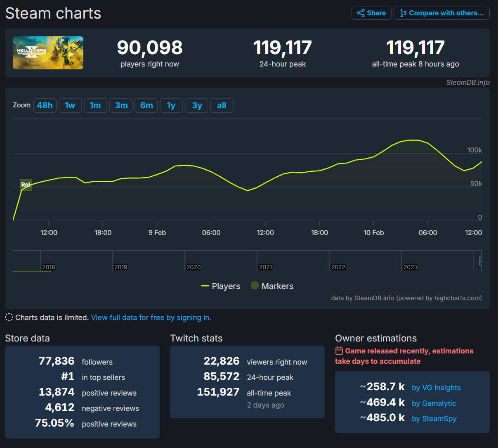
Task: Click the 4,612 negative reviews count
Action: [60, 408]
